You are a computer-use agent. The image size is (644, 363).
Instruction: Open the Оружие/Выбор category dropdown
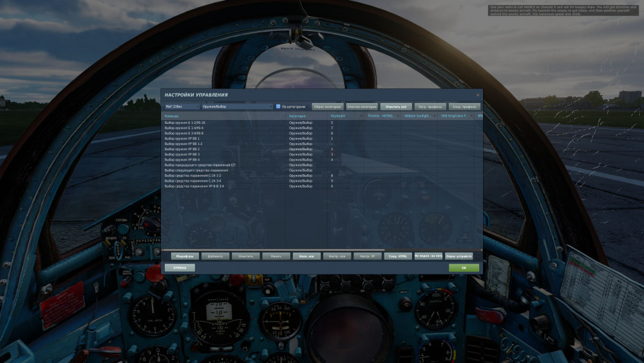click(237, 106)
